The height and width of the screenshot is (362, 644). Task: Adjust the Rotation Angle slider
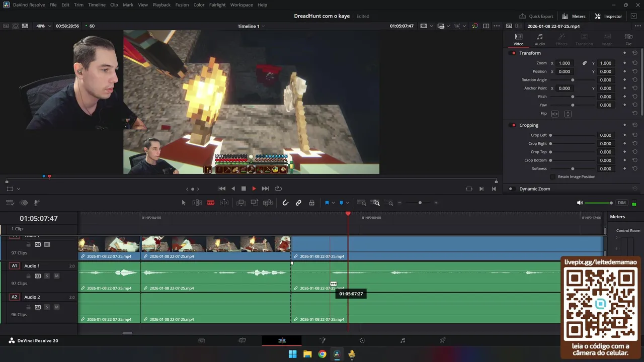tap(573, 80)
